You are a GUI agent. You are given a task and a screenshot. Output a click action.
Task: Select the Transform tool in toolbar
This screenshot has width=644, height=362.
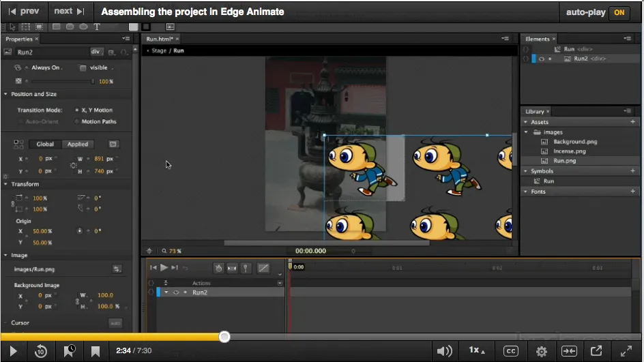click(x=25, y=27)
